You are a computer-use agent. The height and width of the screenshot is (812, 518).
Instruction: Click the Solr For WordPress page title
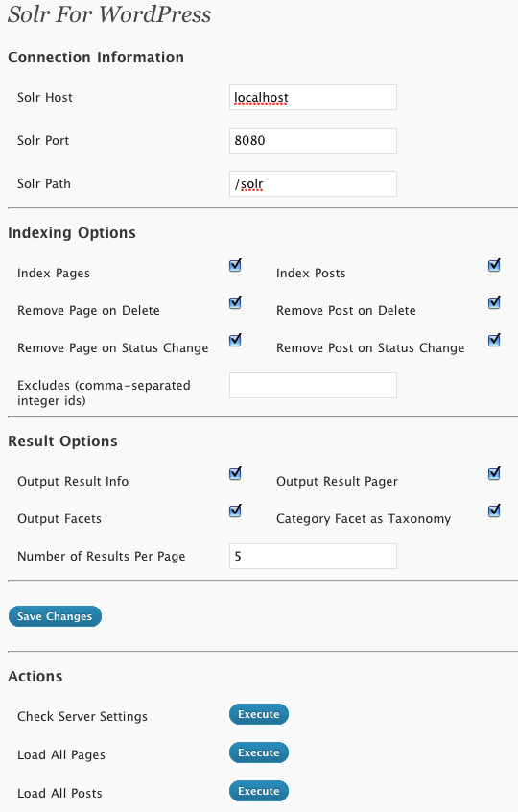[109, 14]
